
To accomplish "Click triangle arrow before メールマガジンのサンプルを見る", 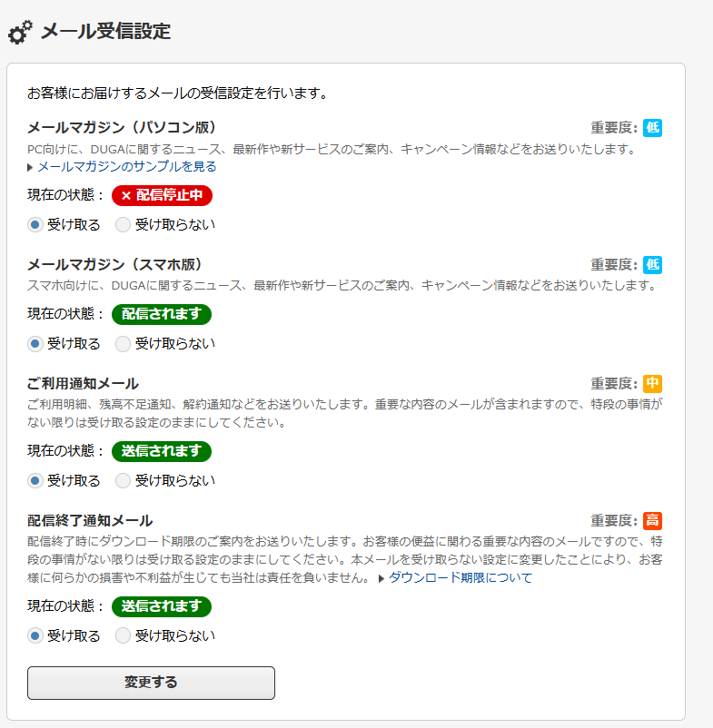I will click(x=31, y=167).
